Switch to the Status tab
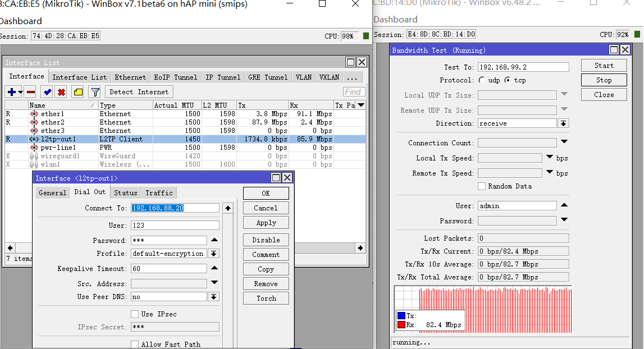This screenshot has height=349, width=644. tap(125, 192)
